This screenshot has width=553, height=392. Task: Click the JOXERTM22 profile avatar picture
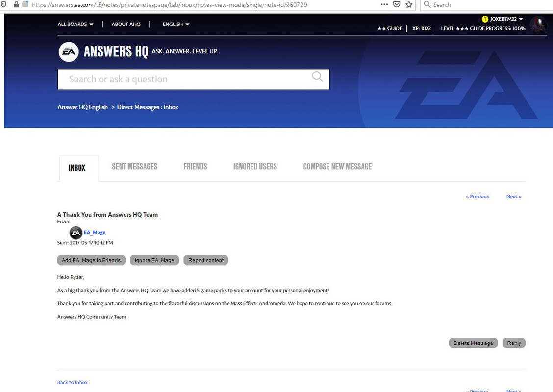(x=538, y=24)
